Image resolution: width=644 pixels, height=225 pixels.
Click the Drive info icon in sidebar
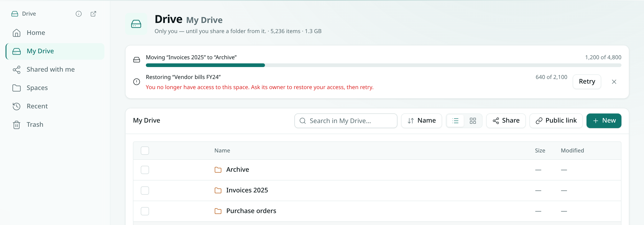pyautogui.click(x=78, y=14)
